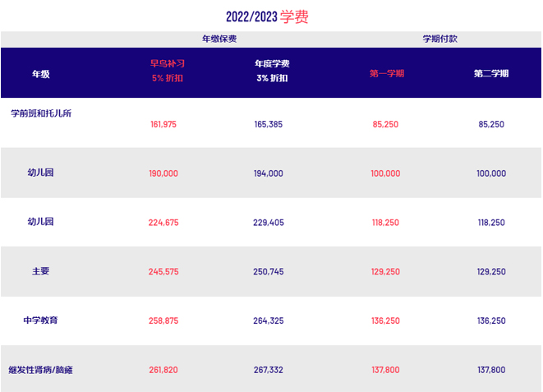
Task: Select the 第一学期 column header
Action: [x=386, y=74]
